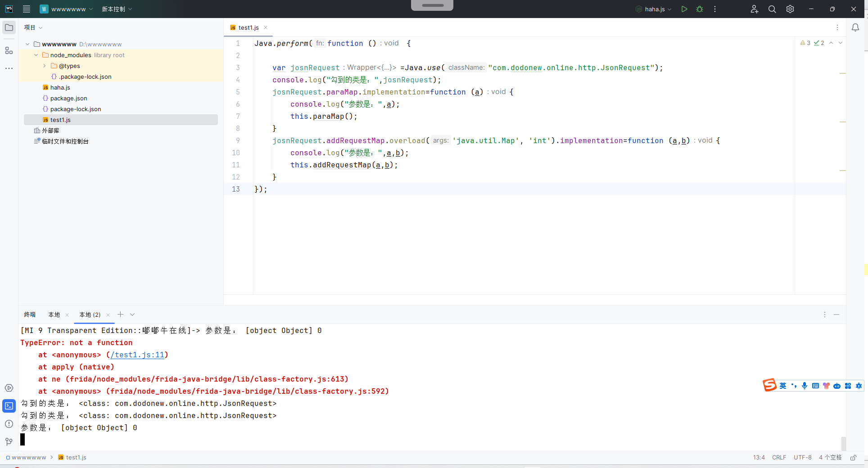868x468 pixels.
Task: Open the Services tool window icon
Action: 9,388
